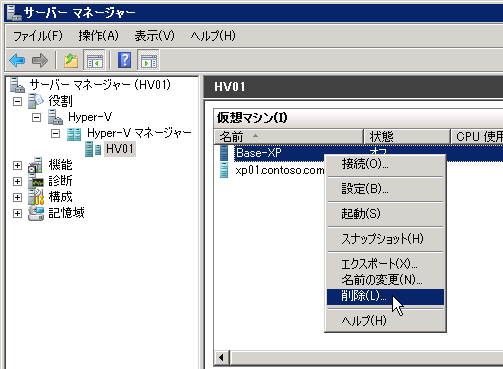The width and height of the screenshot is (503, 369).
Task: Click the blue Back arrow toolbar icon
Action: coord(17,60)
